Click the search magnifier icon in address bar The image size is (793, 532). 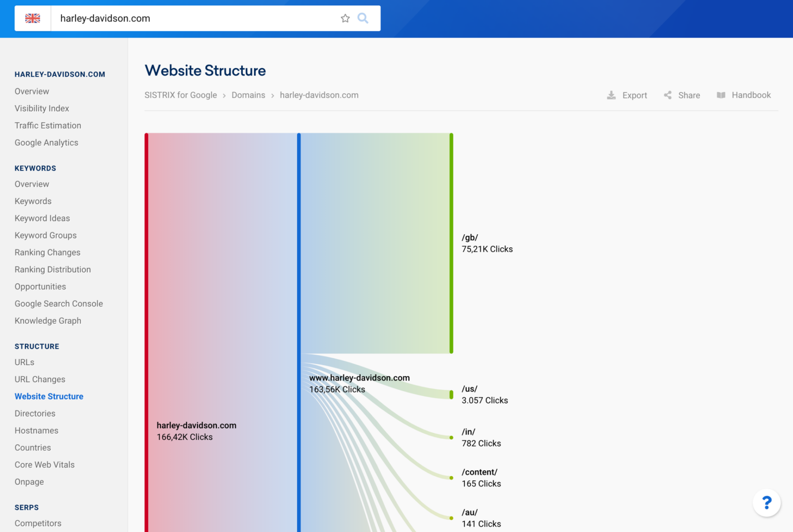[363, 19]
